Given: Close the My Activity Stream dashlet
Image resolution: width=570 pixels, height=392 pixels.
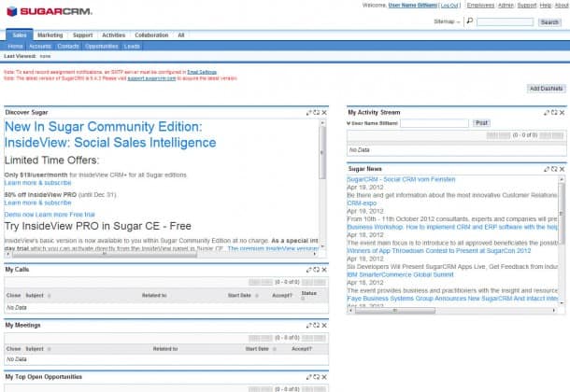Looking at the screenshot, I should click(x=562, y=113).
